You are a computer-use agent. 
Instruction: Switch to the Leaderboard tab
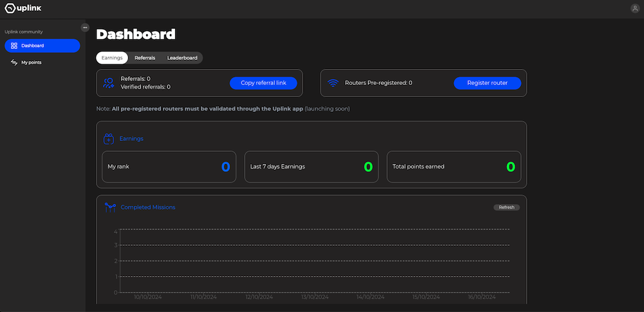(182, 58)
